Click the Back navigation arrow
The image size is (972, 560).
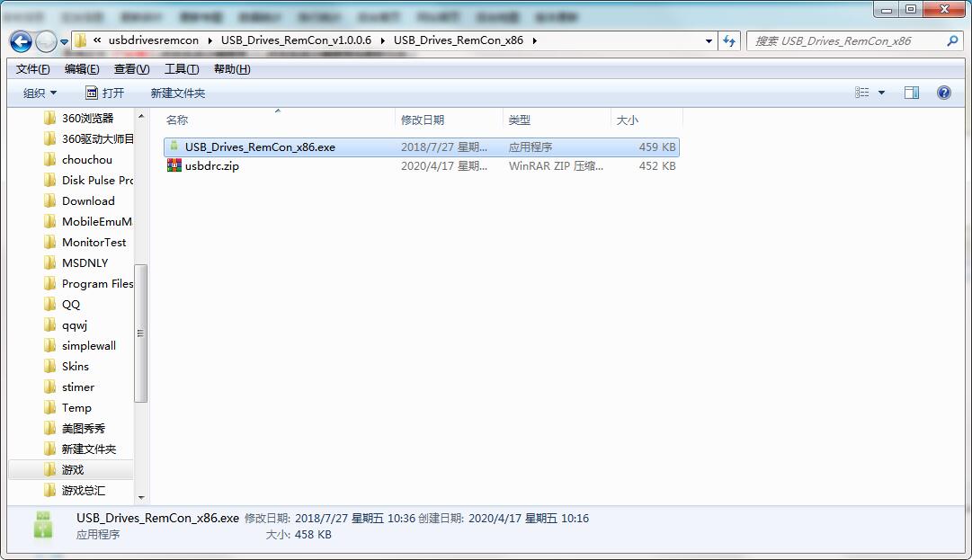click(21, 41)
